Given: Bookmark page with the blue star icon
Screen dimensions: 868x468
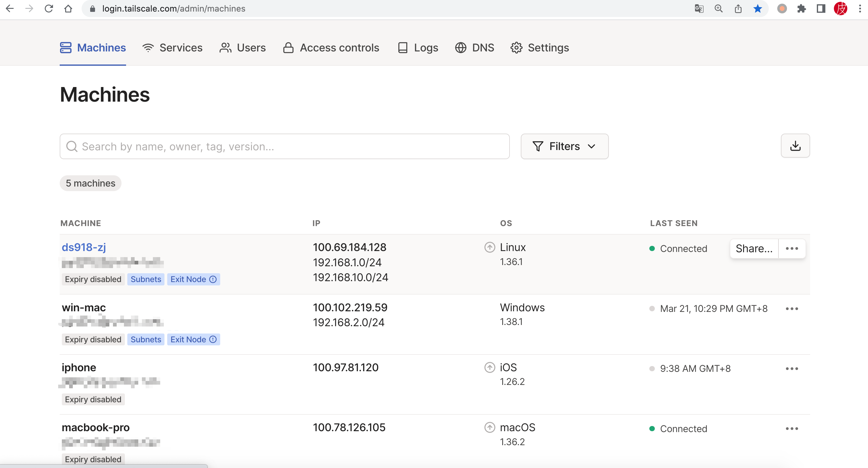Looking at the screenshot, I should click(757, 9).
